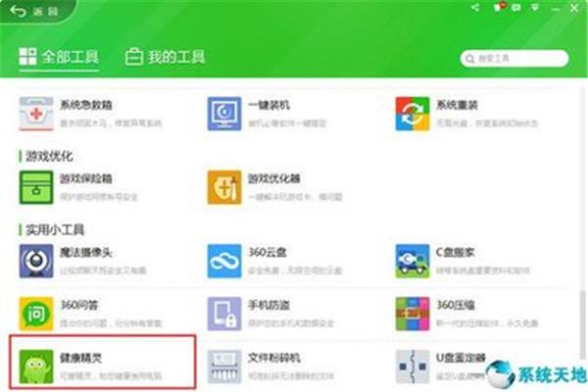Open the 360云盘 blue cloud icon
This screenshot has width=588, height=392.
pyautogui.click(x=224, y=261)
